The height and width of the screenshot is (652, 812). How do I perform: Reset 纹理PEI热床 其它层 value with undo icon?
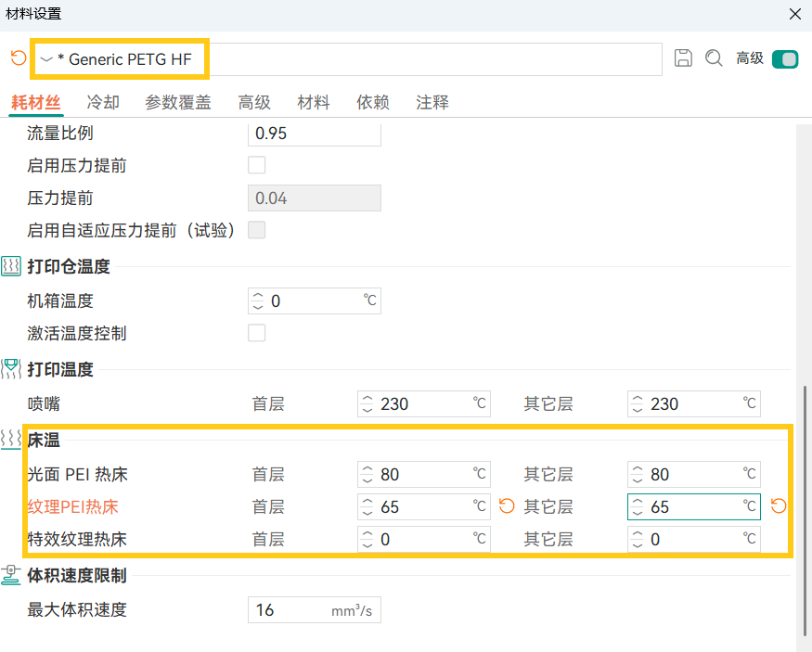(x=779, y=506)
